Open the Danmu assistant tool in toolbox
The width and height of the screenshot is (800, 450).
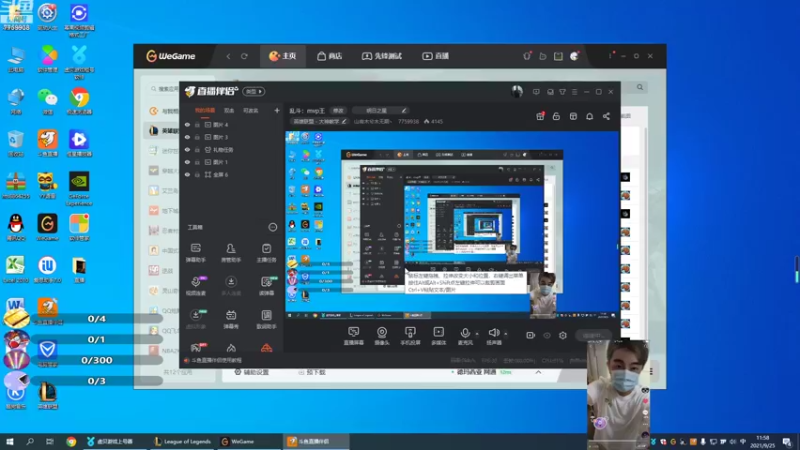[x=195, y=253]
